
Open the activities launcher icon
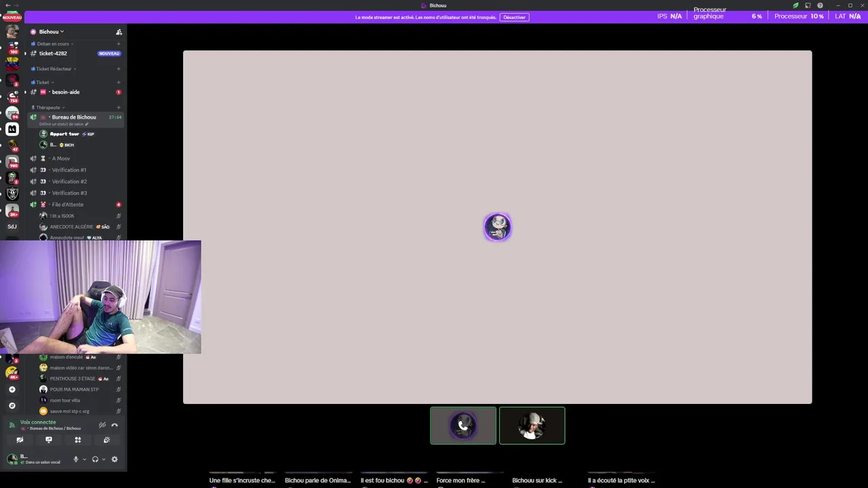pos(78,440)
